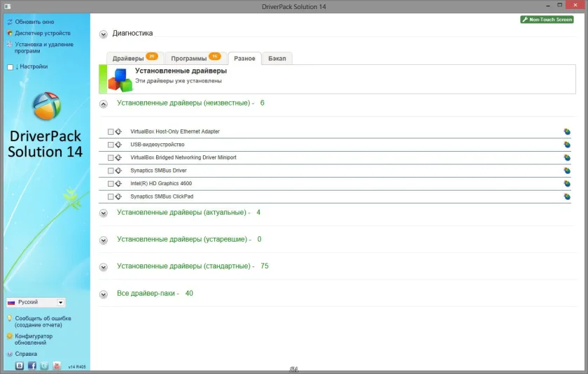Click Сообщить об ошибке link
This screenshot has width=588, height=374.
[43, 322]
